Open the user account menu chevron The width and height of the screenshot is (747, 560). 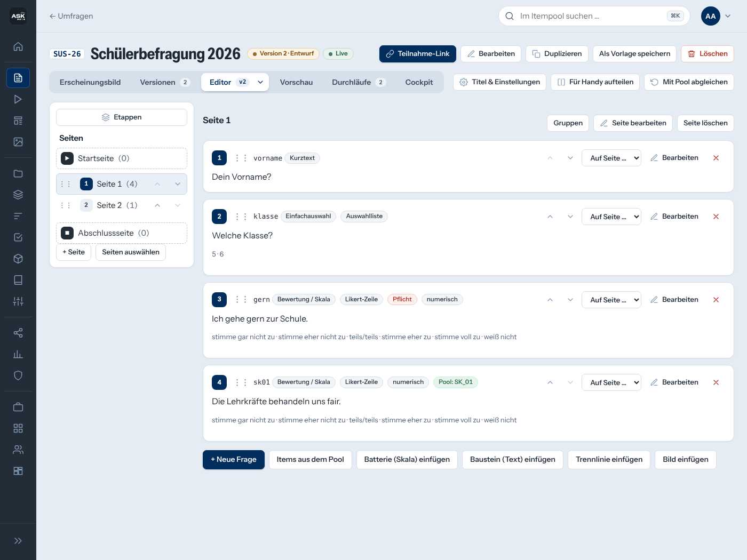[728, 16]
